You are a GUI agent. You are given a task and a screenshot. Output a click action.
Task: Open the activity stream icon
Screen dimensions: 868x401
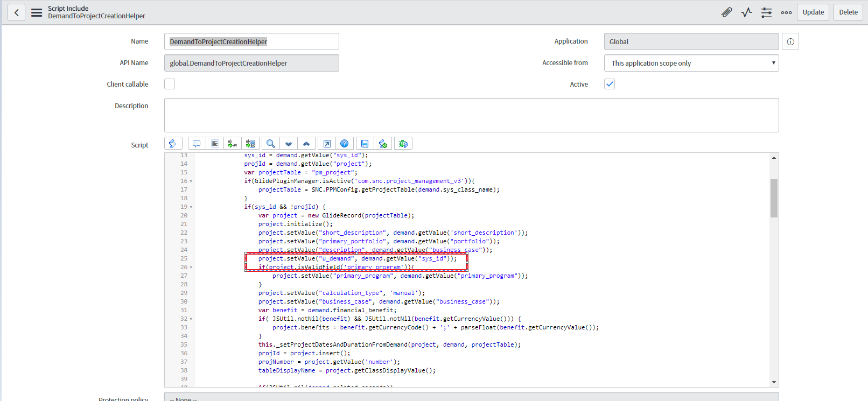[746, 12]
